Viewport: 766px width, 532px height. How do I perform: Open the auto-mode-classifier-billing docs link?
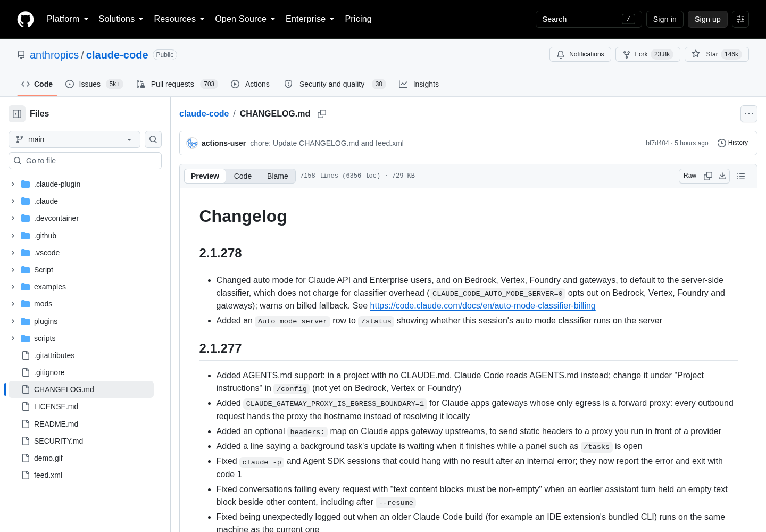click(482, 305)
